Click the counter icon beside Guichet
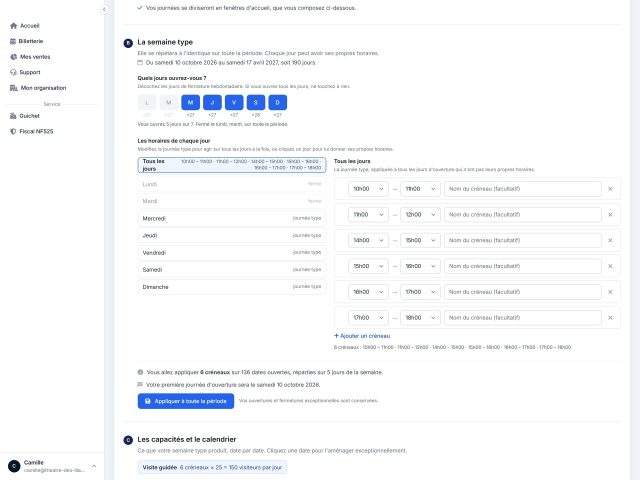This screenshot has width=640, height=480. [13, 116]
